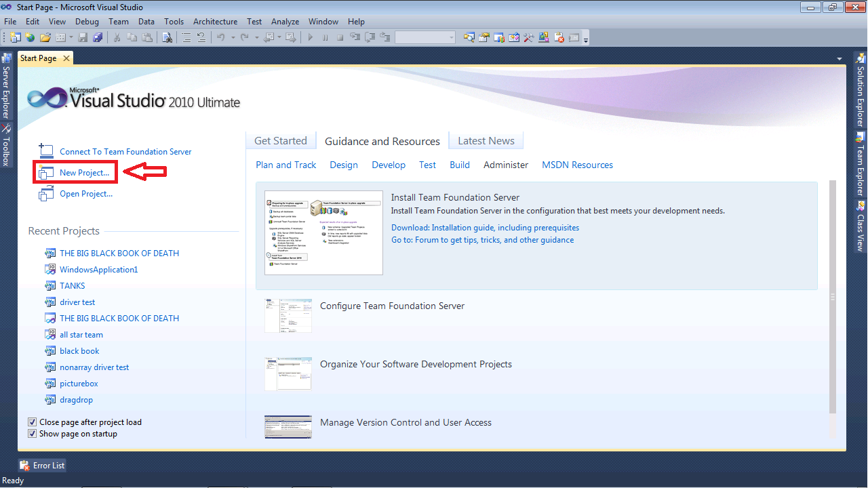Click Connect To Team Foundation Server link
The height and width of the screenshot is (488, 868).
(x=125, y=152)
